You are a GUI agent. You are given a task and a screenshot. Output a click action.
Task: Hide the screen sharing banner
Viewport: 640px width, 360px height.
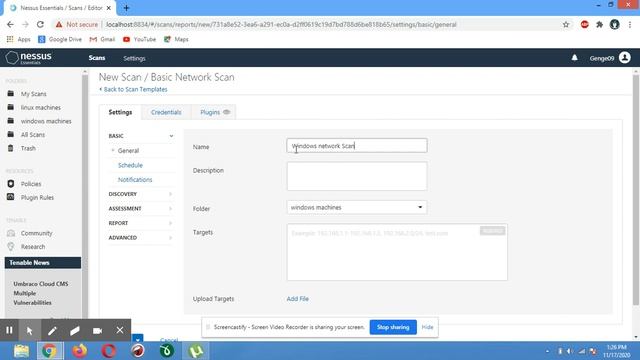tap(427, 327)
